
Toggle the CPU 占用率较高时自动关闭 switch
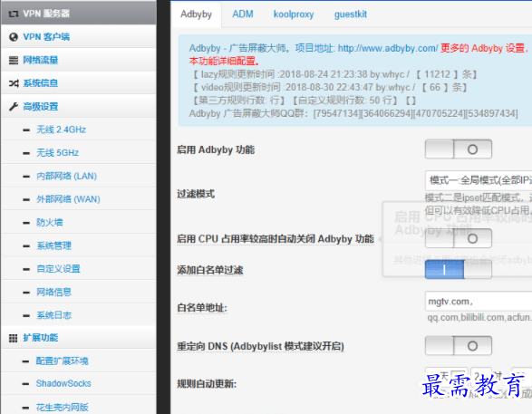[459, 238]
